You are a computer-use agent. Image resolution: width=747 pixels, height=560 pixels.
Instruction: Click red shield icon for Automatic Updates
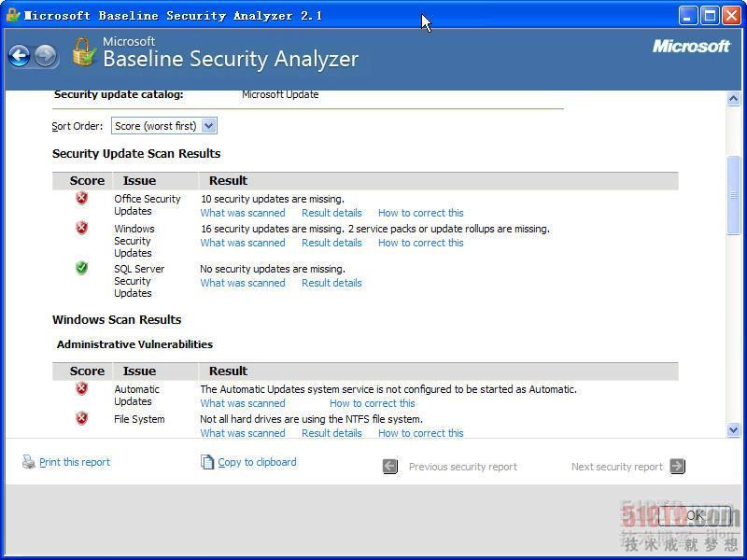coord(82,388)
